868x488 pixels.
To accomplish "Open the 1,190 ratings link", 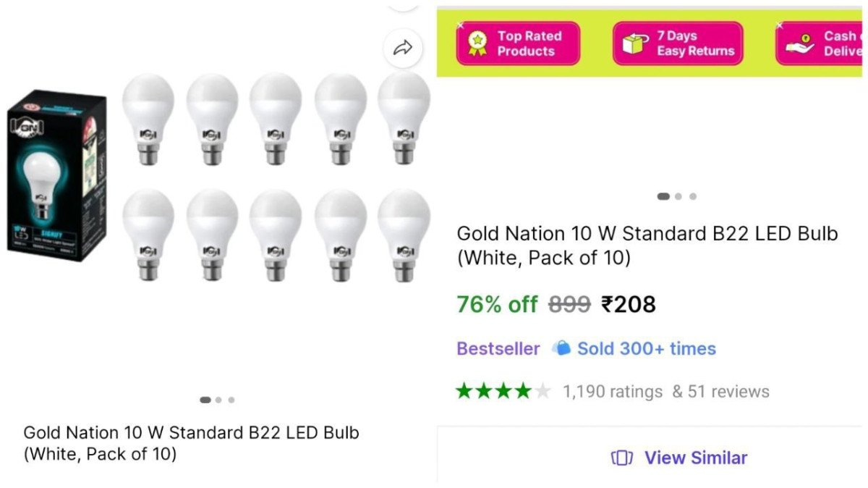I will tap(613, 392).
